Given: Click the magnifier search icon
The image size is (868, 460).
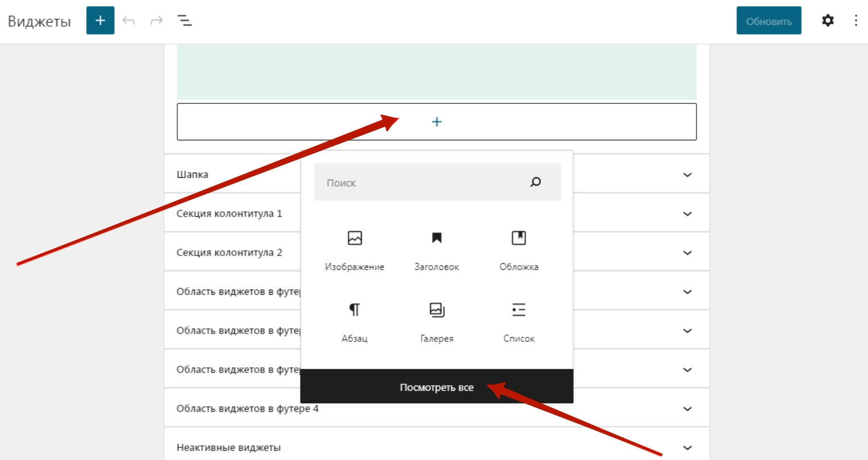Looking at the screenshot, I should [536, 182].
